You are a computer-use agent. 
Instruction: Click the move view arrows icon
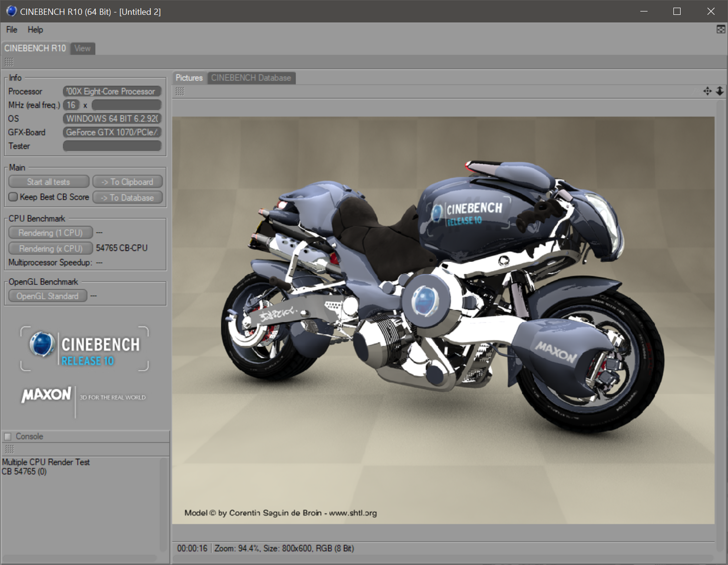click(707, 91)
